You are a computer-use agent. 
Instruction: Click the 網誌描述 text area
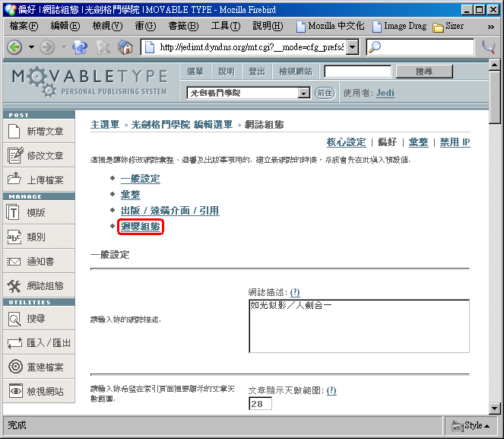pyautogui.click(x=359, y=326)
